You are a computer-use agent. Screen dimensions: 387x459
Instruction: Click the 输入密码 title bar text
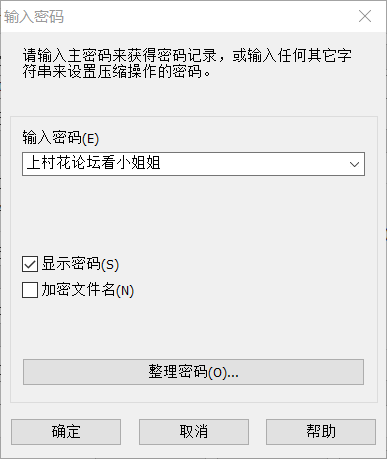point(34,17)
